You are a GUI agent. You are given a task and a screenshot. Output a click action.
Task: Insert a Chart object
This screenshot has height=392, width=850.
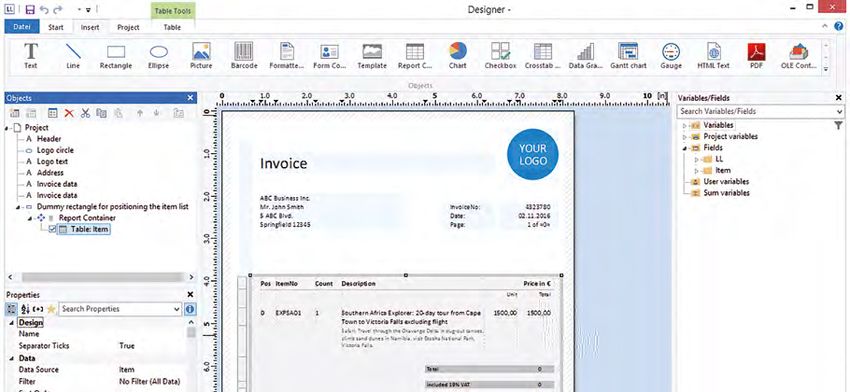click(x=458, y=56)
